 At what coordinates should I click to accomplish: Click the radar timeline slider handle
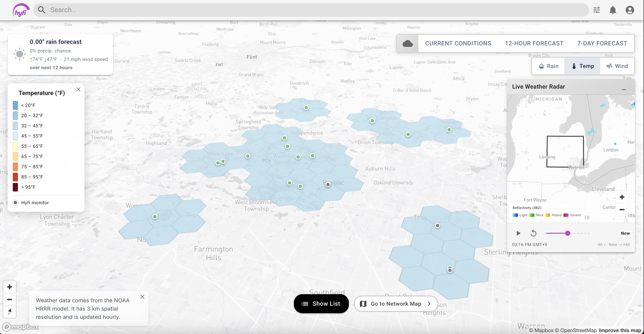click(x=567, y=233)
